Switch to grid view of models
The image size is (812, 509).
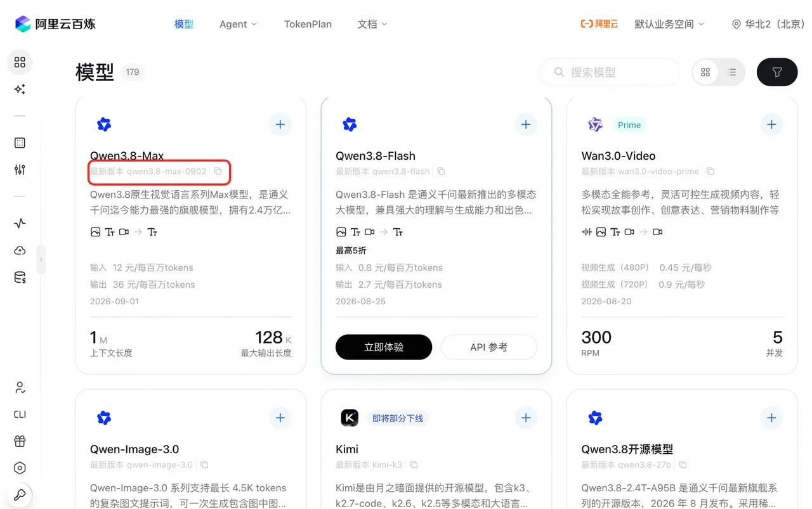[705, 72]
